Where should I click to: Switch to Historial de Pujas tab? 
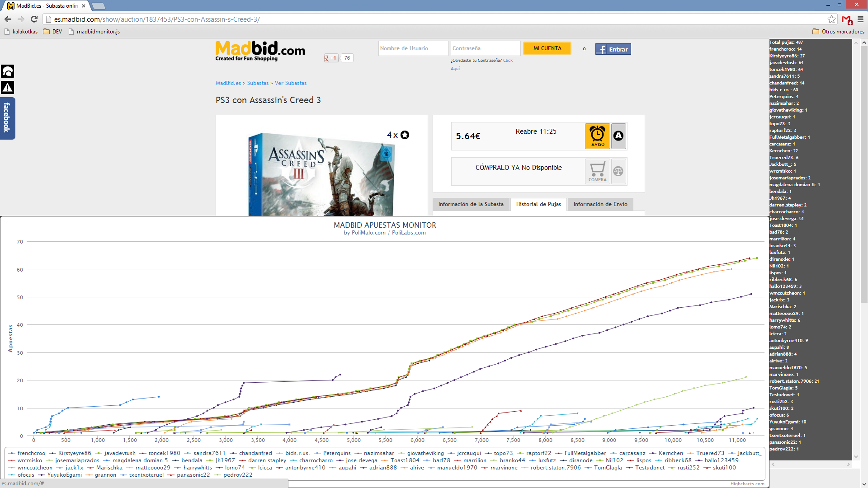point(538,204)
